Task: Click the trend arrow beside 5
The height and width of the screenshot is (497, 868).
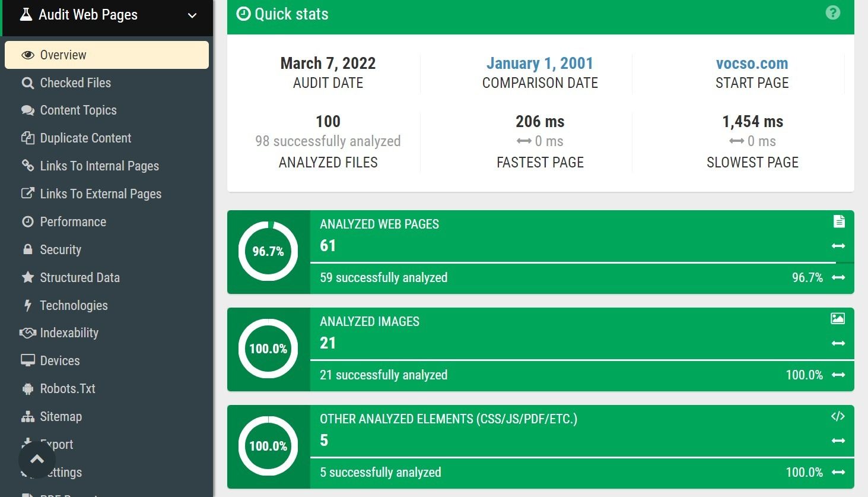Action: (x=838, y=441)
